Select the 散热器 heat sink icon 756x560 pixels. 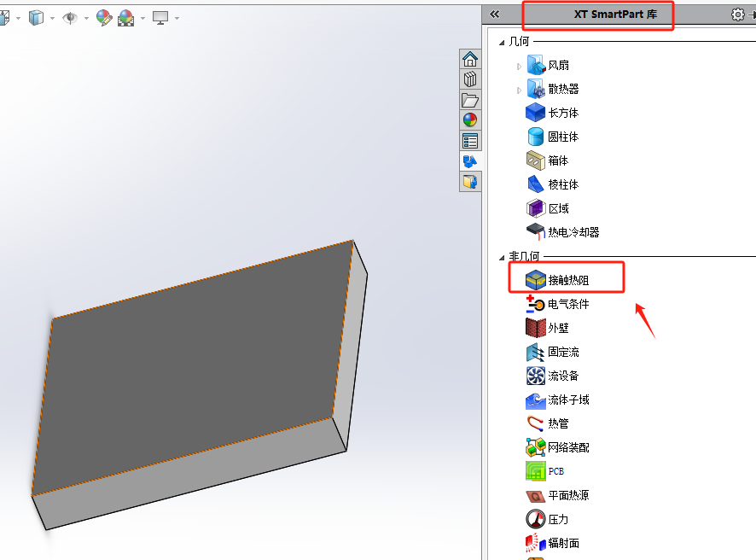tap(536, 89)
